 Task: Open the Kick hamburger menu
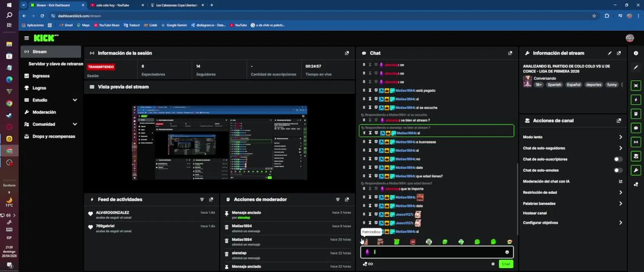point(26,38)
